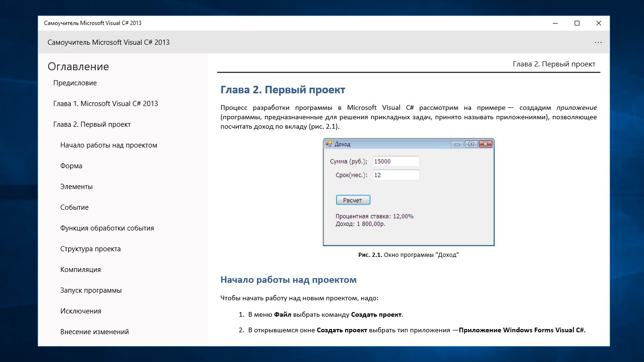
Task: Jump to the Событие section
Action: pyautogui.click(x=74, y=207)
